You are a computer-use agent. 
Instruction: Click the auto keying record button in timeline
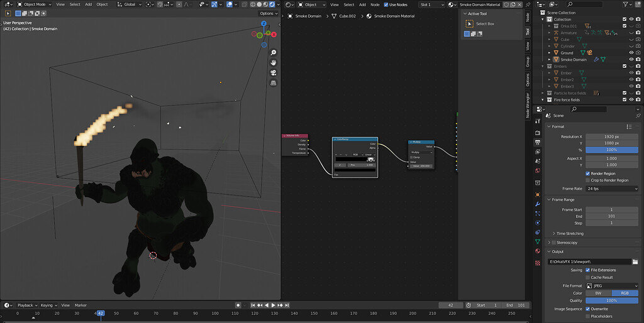click(238, 305)
